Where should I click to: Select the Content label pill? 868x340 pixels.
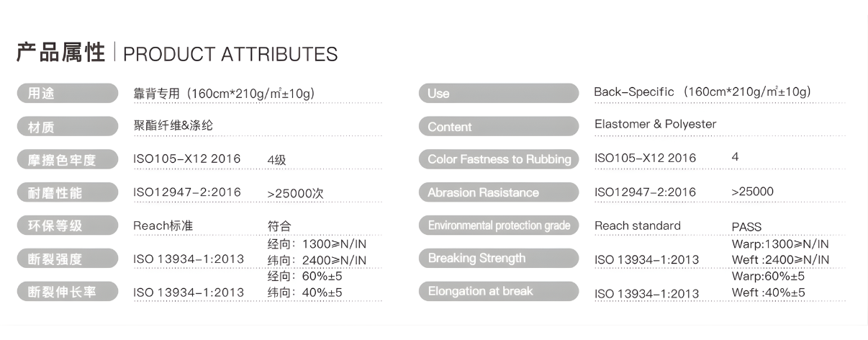[498, 127]
